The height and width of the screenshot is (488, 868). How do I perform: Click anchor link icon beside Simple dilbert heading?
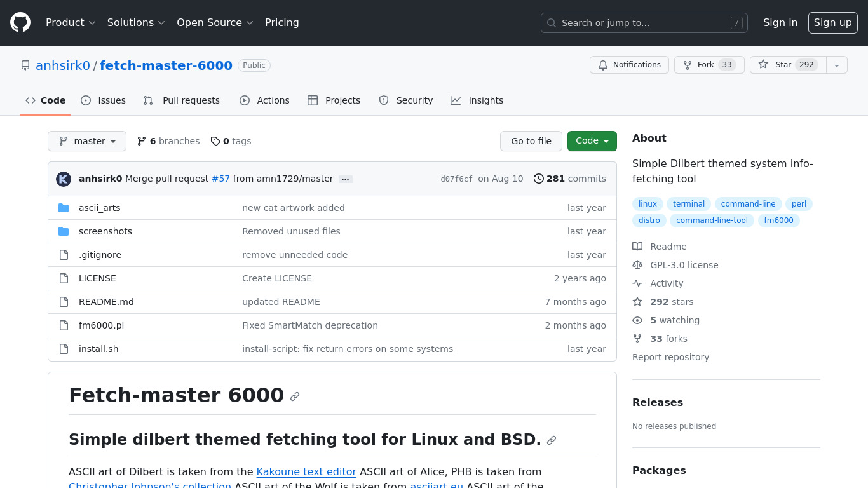point(552,440)
